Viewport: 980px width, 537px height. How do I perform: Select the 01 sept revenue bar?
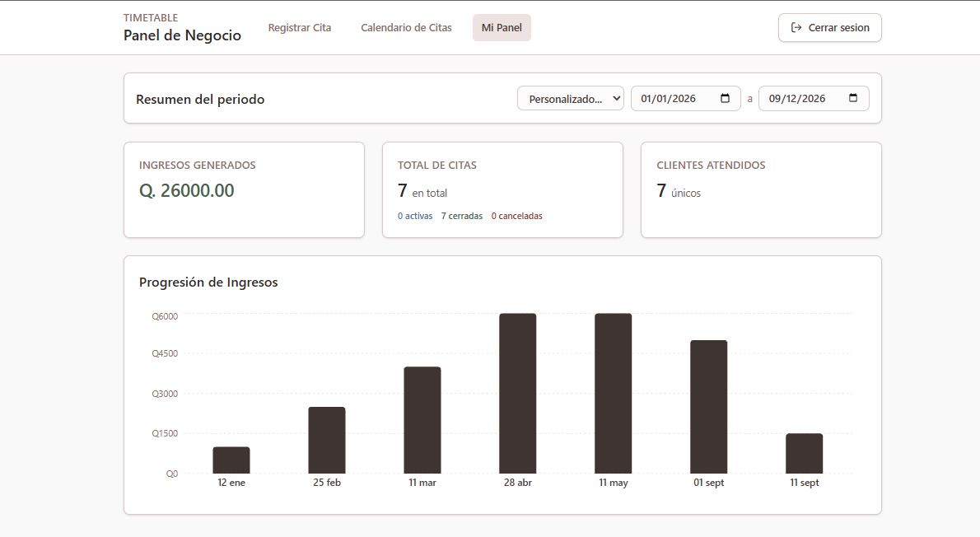pyautogui.click(x=709, y=407)
